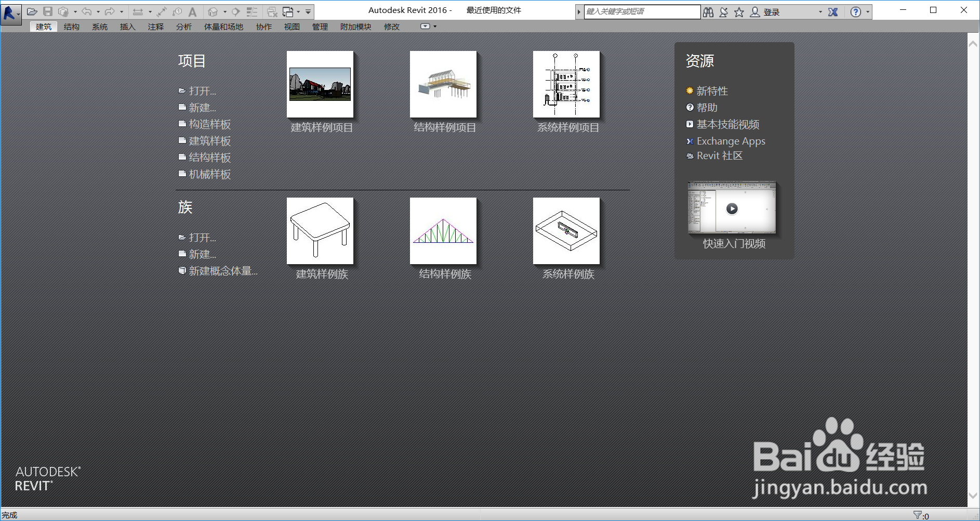Open the Customize Quick Access Toolbar dropdown
Image resolution: width=980 pixels, height=521 pixels.
pos(308,11)
